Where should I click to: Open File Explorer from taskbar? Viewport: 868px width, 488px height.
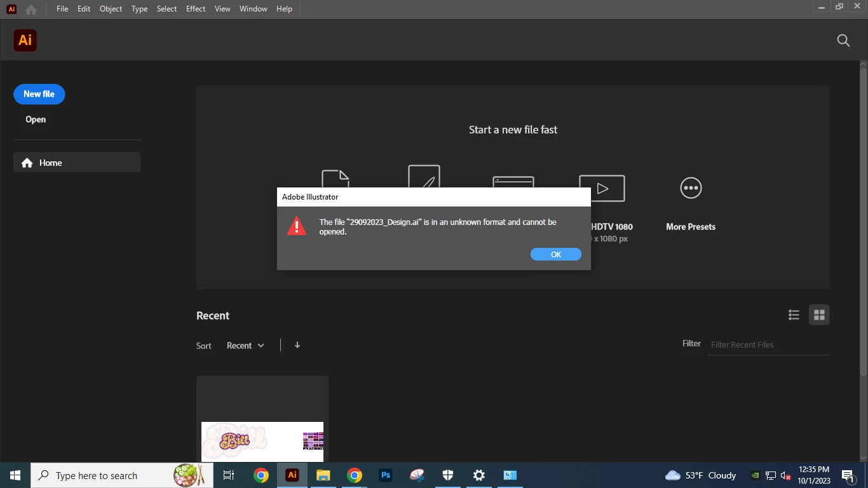(x=323, y=475)
